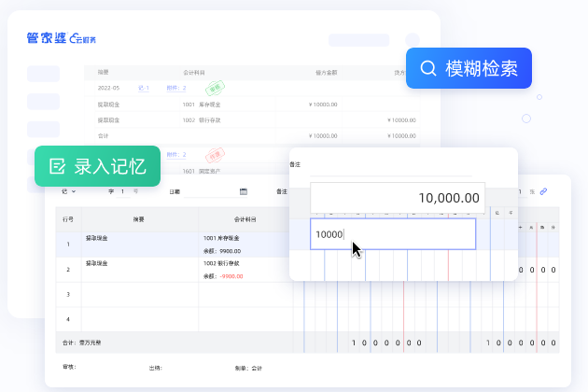Click the top search bar placeholder
The width and height of the screenshot is (588, 392).
click(359, 40)
